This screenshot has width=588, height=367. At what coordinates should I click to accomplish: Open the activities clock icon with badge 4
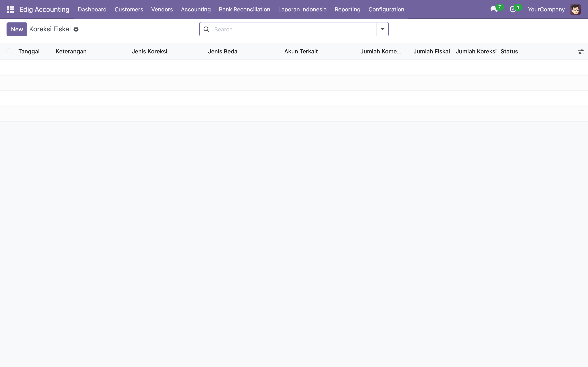point(512,9)
